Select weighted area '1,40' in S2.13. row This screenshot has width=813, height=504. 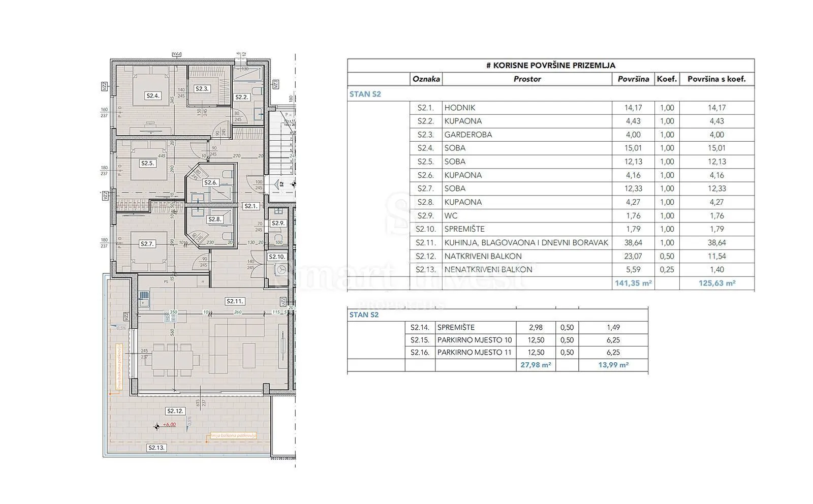[716, 269]
